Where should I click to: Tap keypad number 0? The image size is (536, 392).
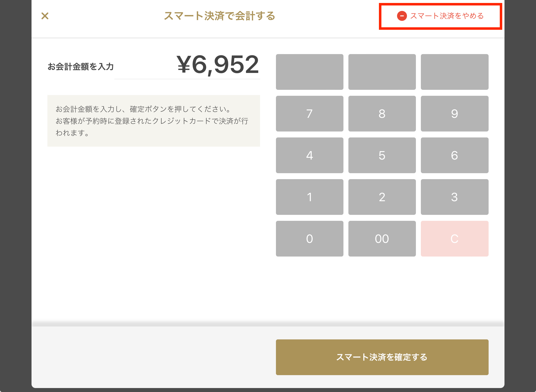pos(309,239)
